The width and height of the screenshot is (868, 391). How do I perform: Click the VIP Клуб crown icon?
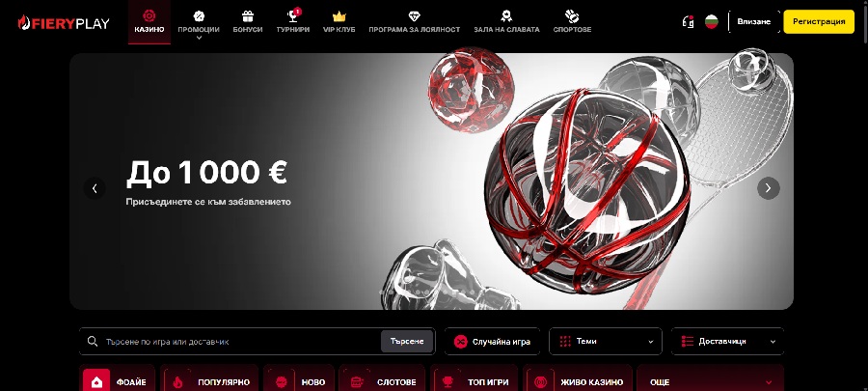[339, 16]
